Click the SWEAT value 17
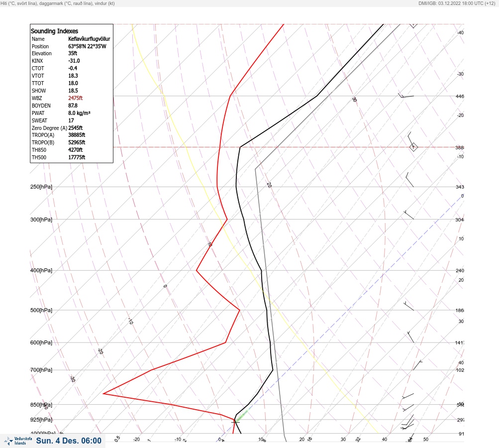 pos(71,120)
